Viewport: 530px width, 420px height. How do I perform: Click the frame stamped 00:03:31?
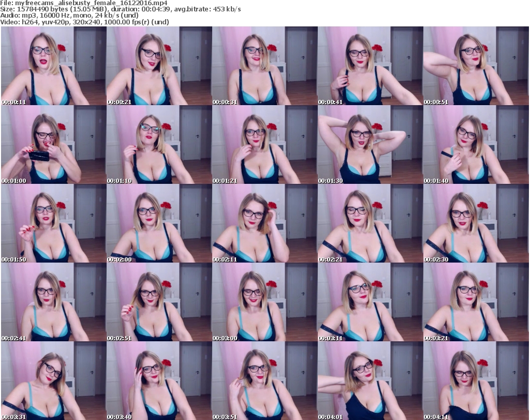pos(54,381)
